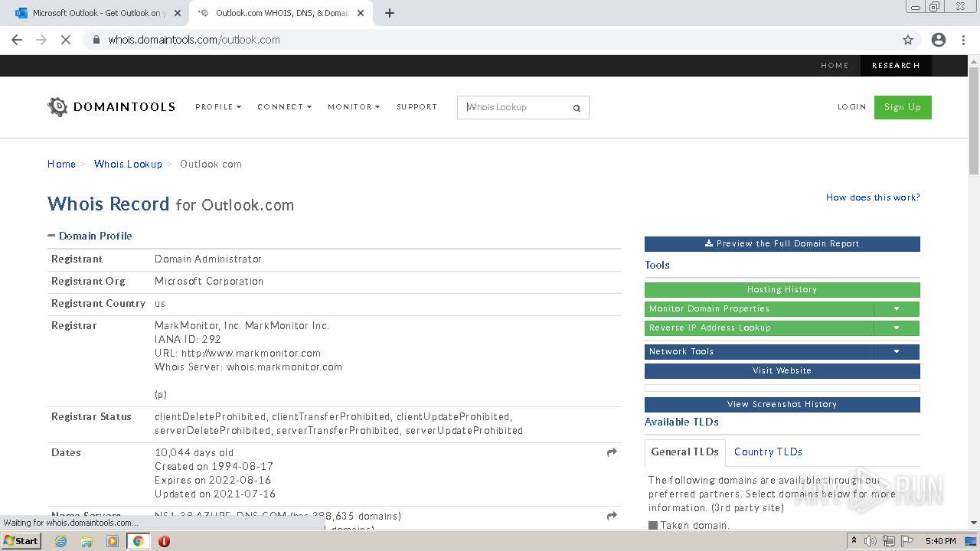Open File Explorer from taskbar
980x551 pixels.
(87, 541)
